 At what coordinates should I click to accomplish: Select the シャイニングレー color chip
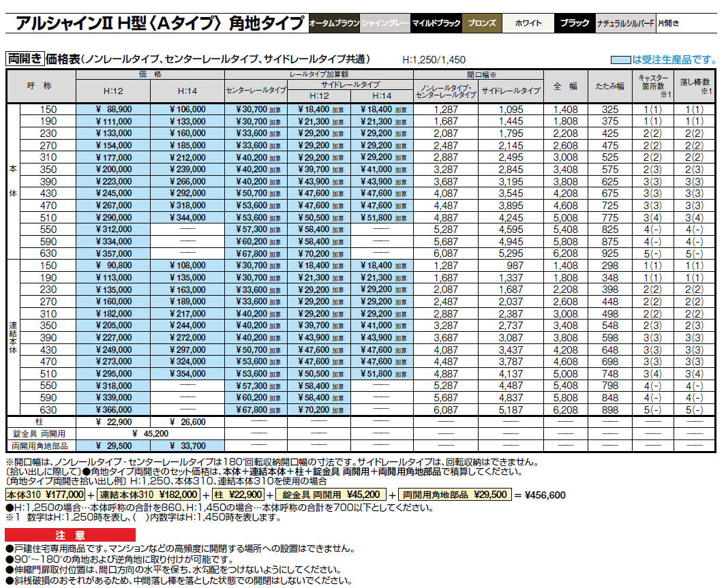(385, 22)
